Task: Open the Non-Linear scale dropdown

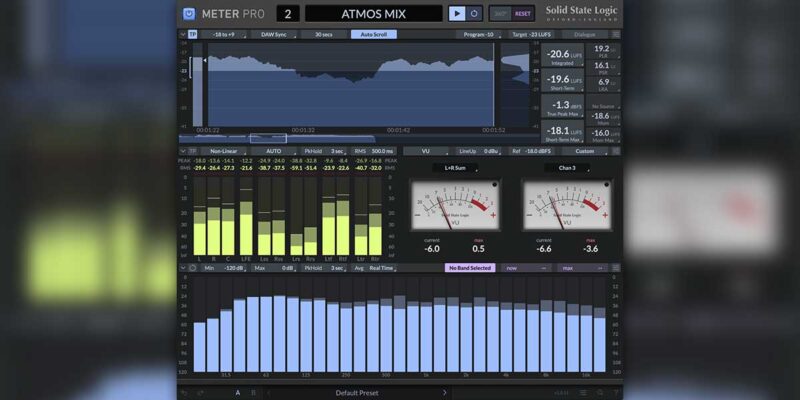Action: click(223, 151)
